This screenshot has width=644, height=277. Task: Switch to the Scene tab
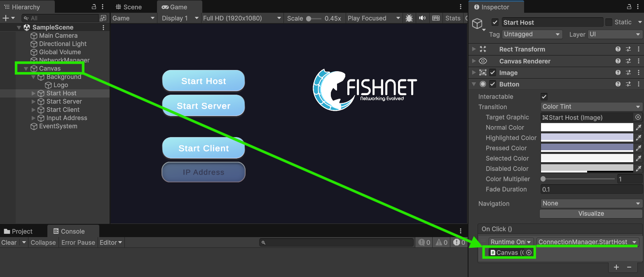(129, 7)
